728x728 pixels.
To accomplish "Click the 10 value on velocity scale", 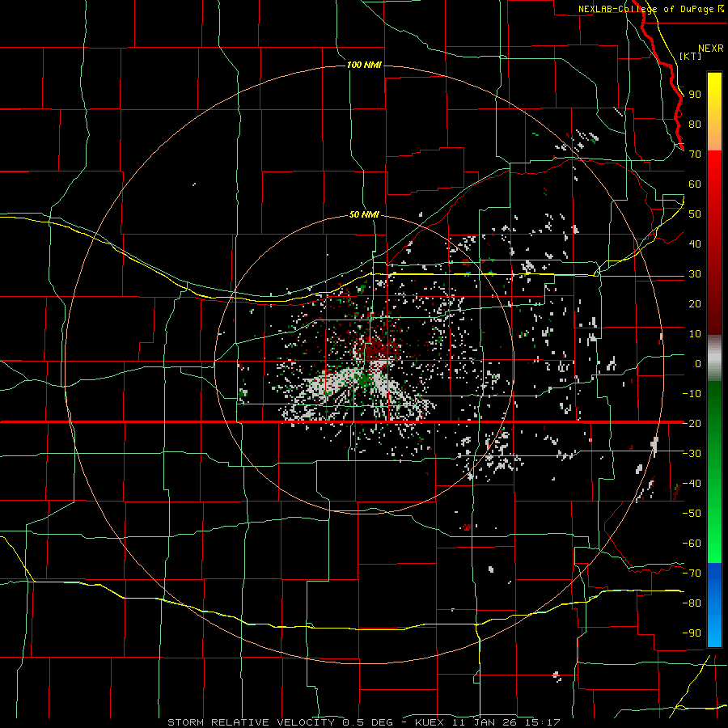I will pyautogui.click(x=695, y=334).
